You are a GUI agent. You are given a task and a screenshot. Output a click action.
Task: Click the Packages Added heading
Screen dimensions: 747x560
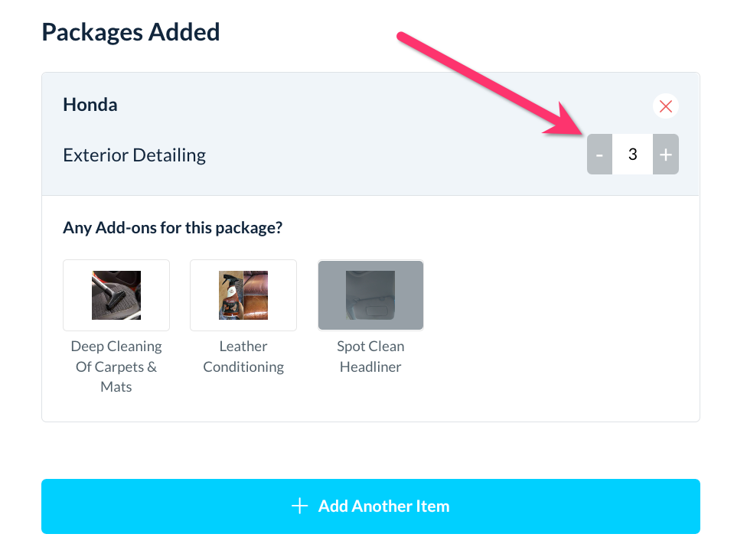coord(131,32)
